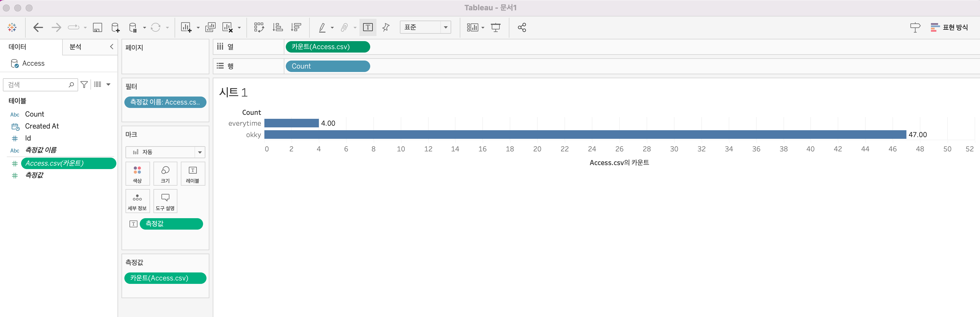Click the 도구 설명 tooltip card

coord(165,201)
